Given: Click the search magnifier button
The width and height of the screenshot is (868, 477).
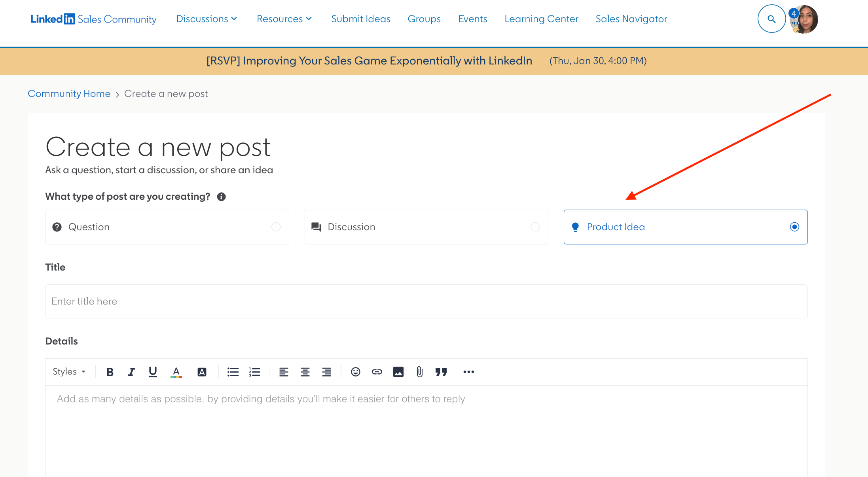Looking at the screenshot, I should [x=771, y=19].
